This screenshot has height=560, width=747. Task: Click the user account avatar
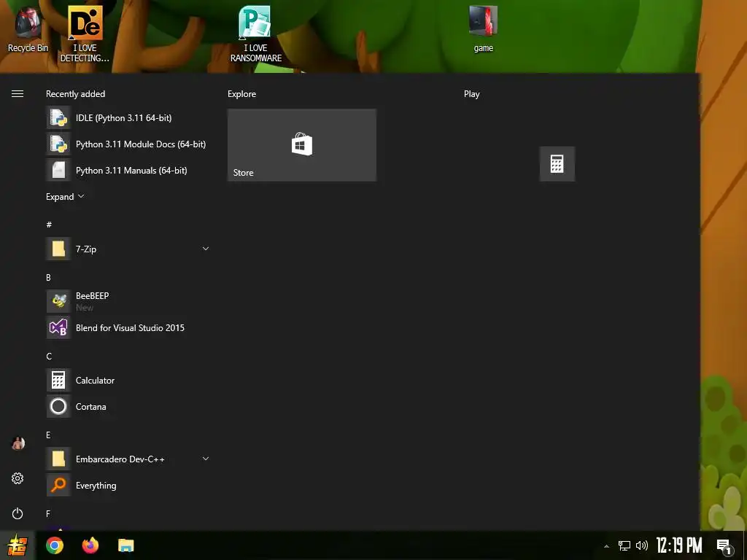pos(18,443)
